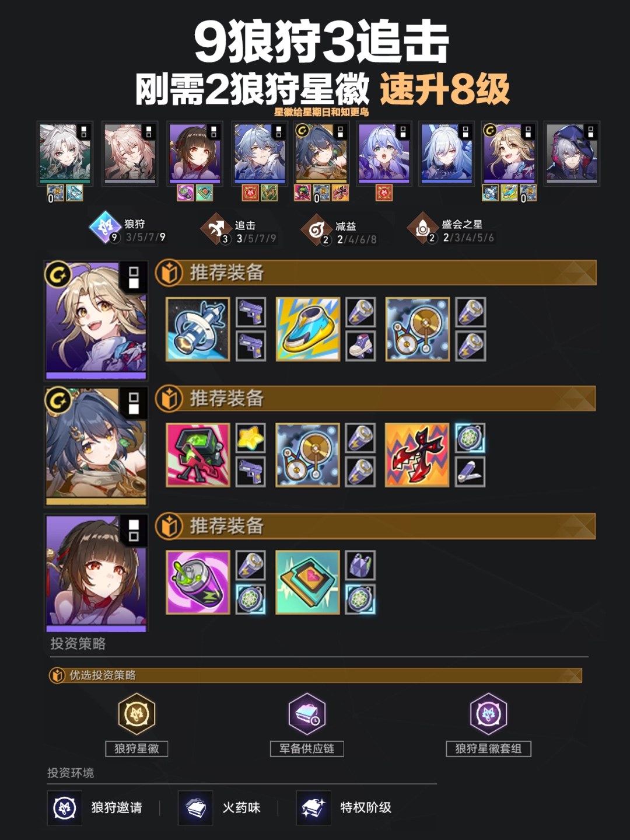Click the red sword equipment icon
630x840 pixels.
tap(417, 455)
